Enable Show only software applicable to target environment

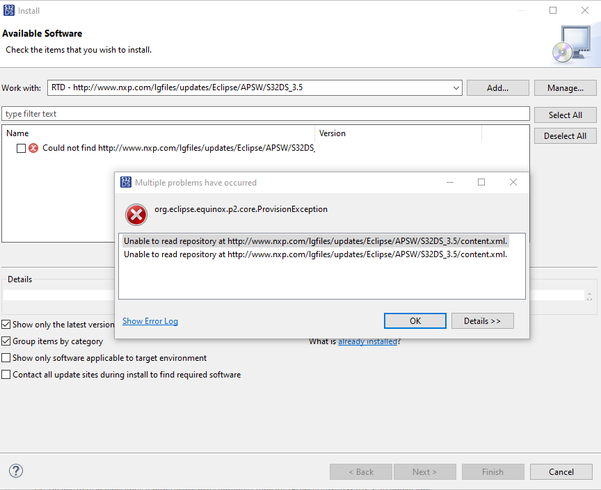tap(6, 358)
